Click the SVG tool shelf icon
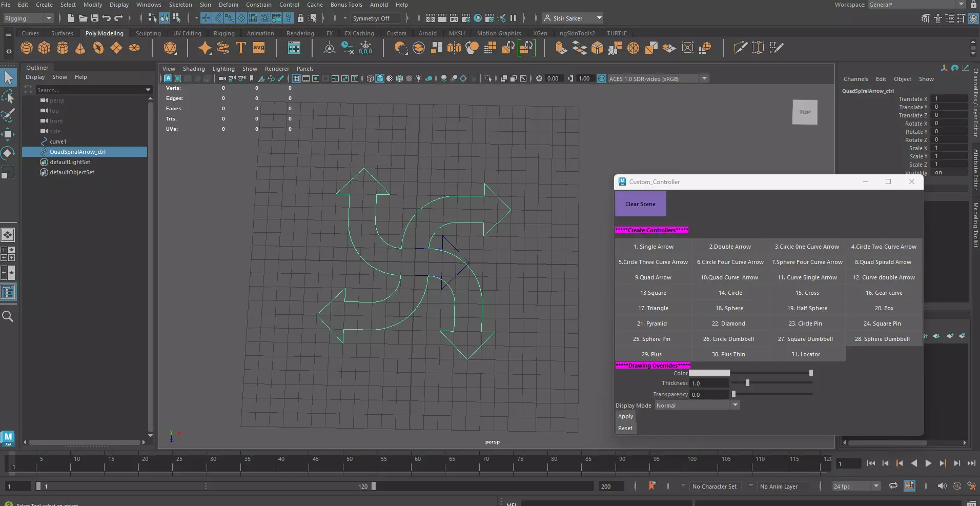980x506 pixels. [x=259, y=48]
